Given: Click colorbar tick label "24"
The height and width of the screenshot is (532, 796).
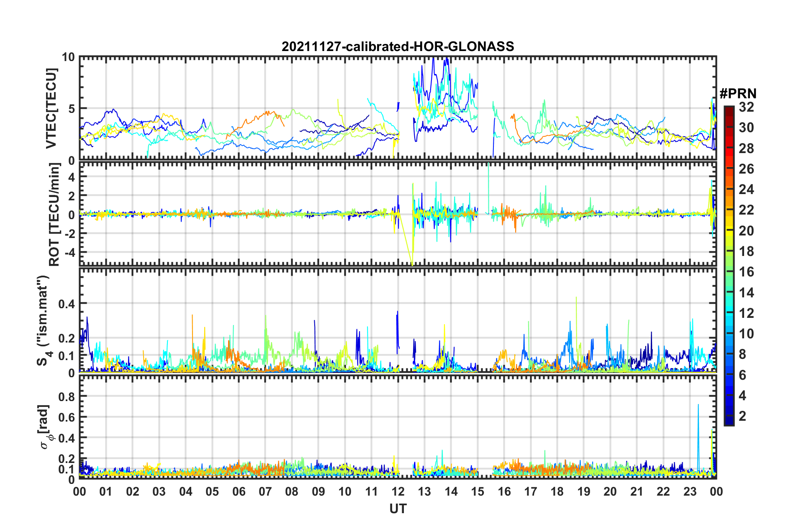Looking at the screenshot, I should point(746,189).
